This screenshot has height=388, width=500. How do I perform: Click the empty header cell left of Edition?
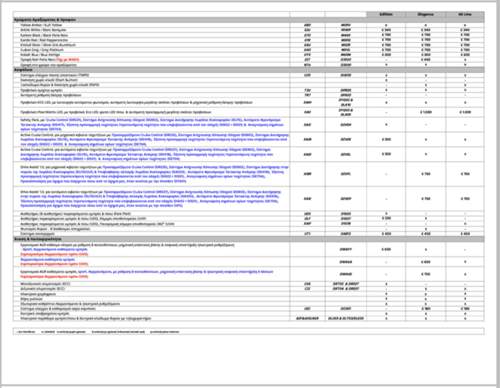point(346,14)
